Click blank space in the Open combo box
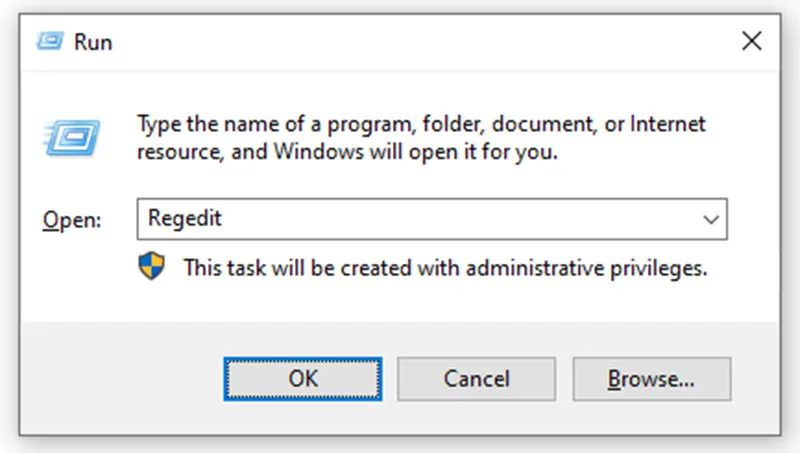The height and width of the screenshot is (453, 800). click(x=459, y=219)
